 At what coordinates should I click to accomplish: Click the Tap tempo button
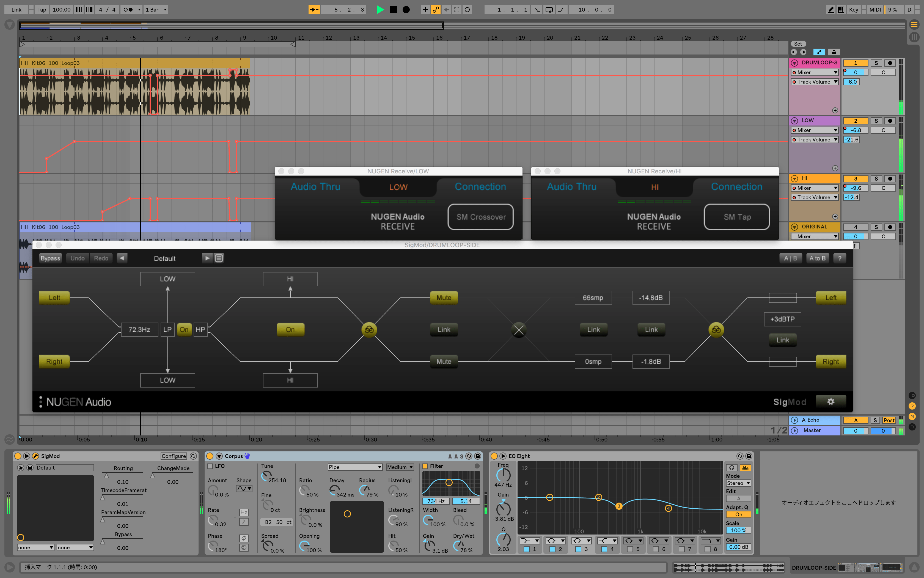tap(42, 10)
